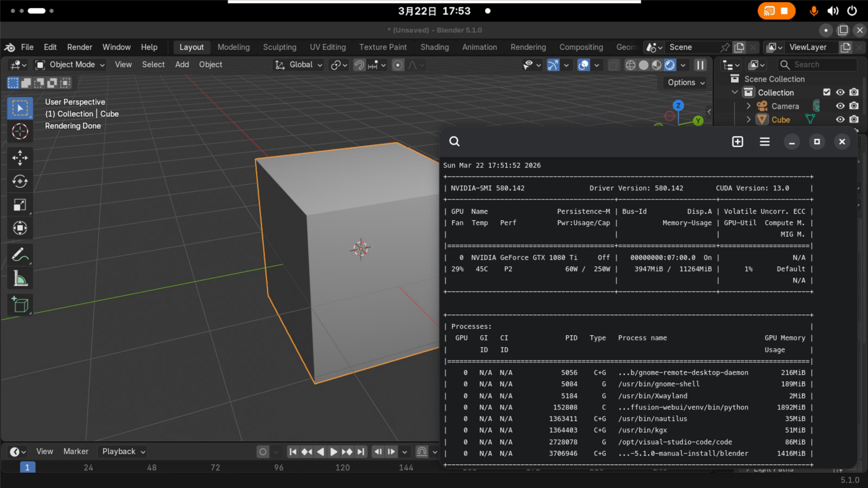
Task: Activate the 3D Cursor tool
Action: coord(20,132)
